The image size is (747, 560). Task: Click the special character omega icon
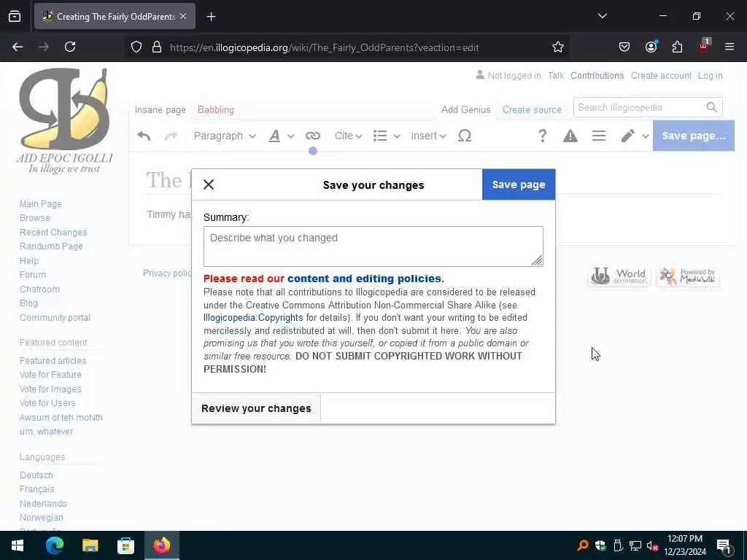point(465,136)
